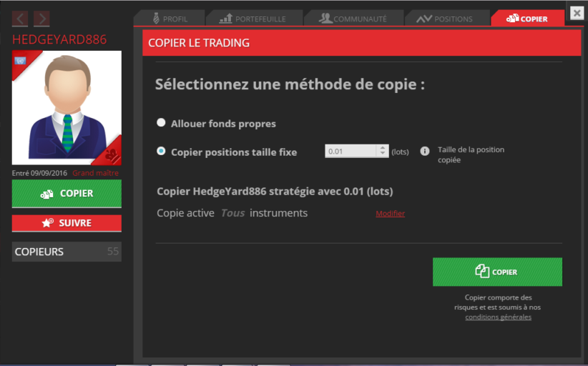Go to previous trader with left arrow
Image resolution: width=588 pixels, height=366 pixels.
click(20, 19)
